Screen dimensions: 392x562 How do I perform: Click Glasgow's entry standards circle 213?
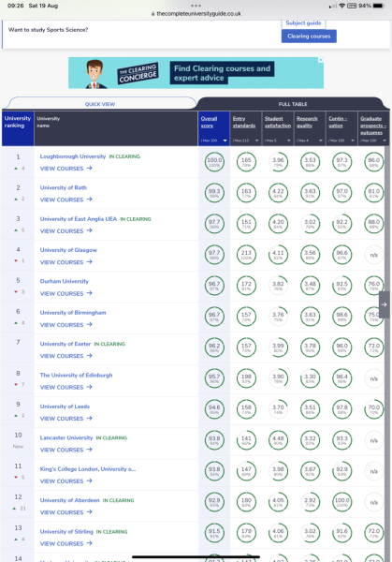pyautogui.click(x=246, y=255)
